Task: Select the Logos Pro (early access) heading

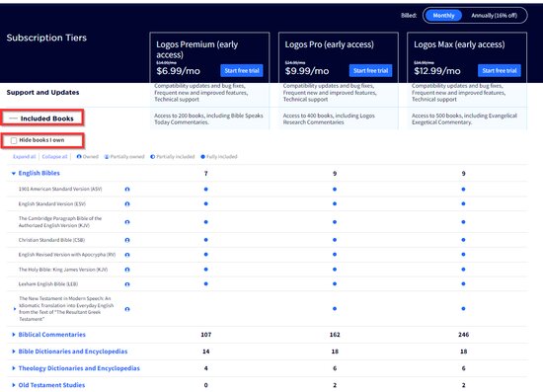Action: coord(330,44)
